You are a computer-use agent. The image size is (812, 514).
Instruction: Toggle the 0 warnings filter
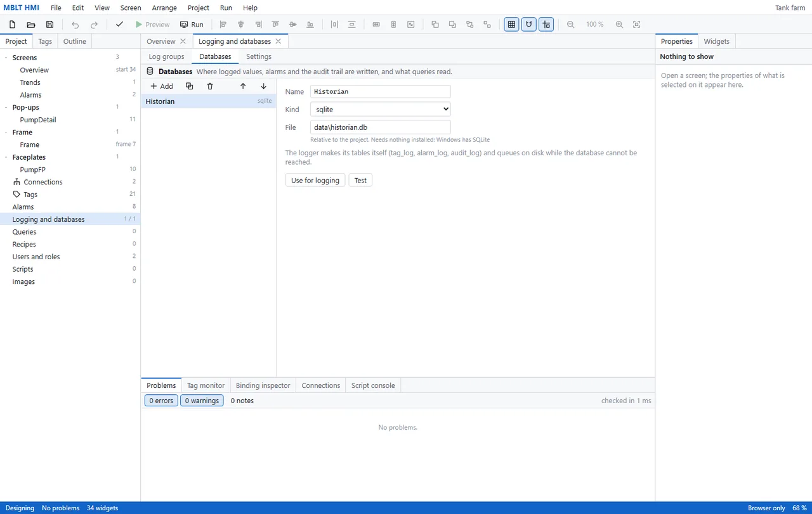tap(202, 401)
